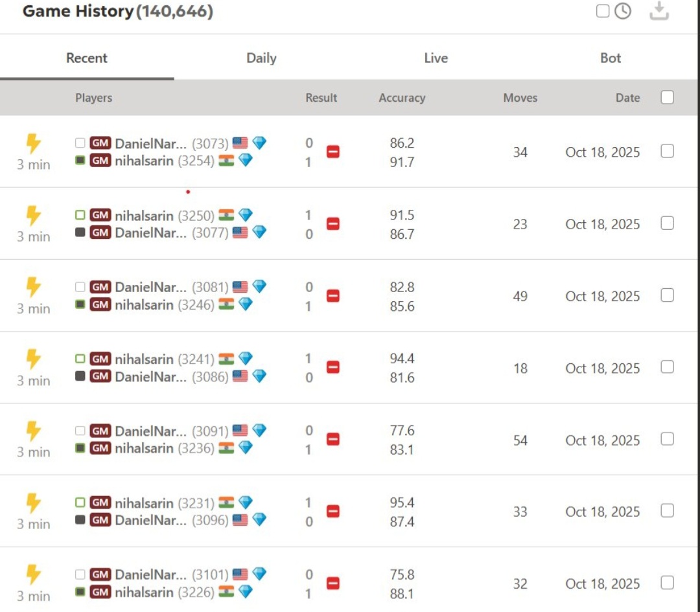Click the Moves column header
The width and height of the screenshot is (700, 612).
(520, 98)
